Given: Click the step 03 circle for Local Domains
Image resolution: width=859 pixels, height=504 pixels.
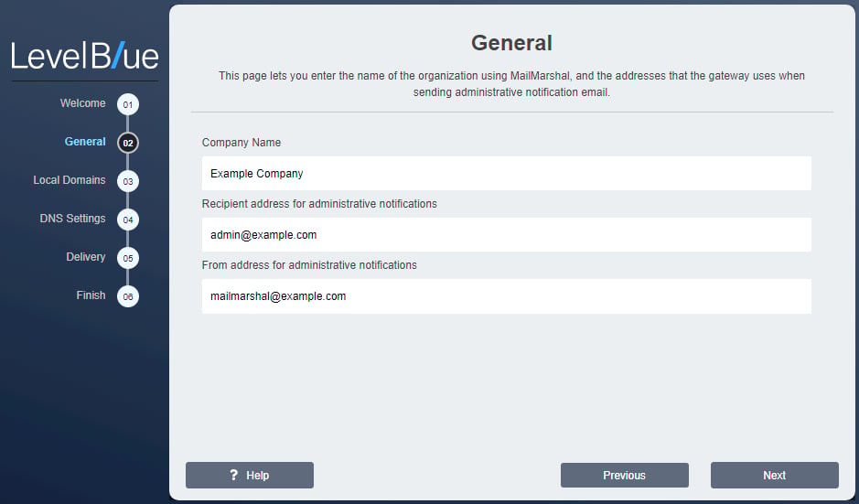Looking at the screenshot, I should (128, 181).
